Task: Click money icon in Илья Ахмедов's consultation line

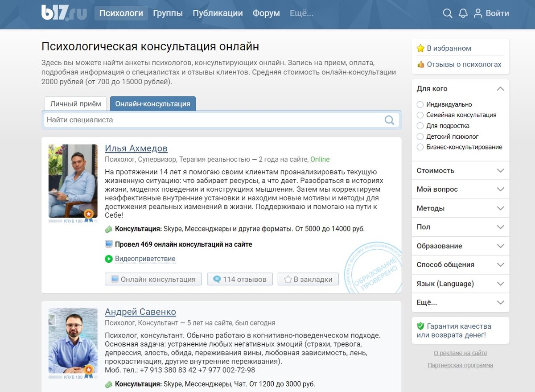Action: point(108,229)
